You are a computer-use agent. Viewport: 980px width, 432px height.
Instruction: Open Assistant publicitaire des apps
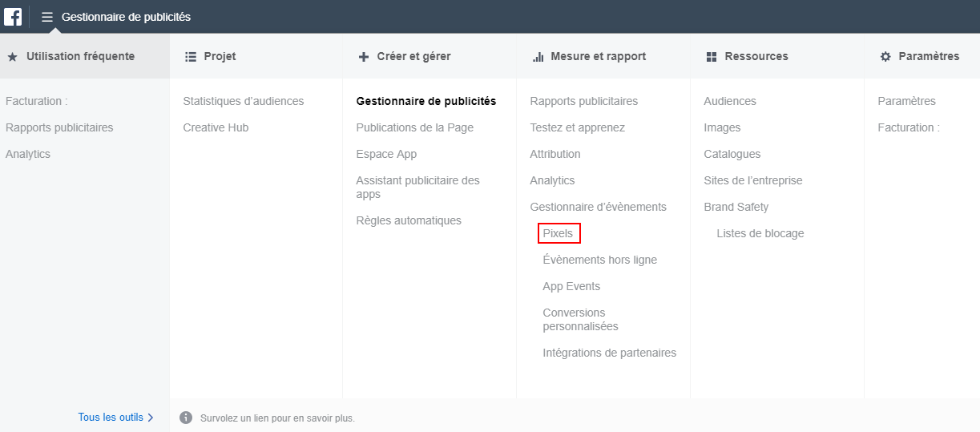[418, 187]
